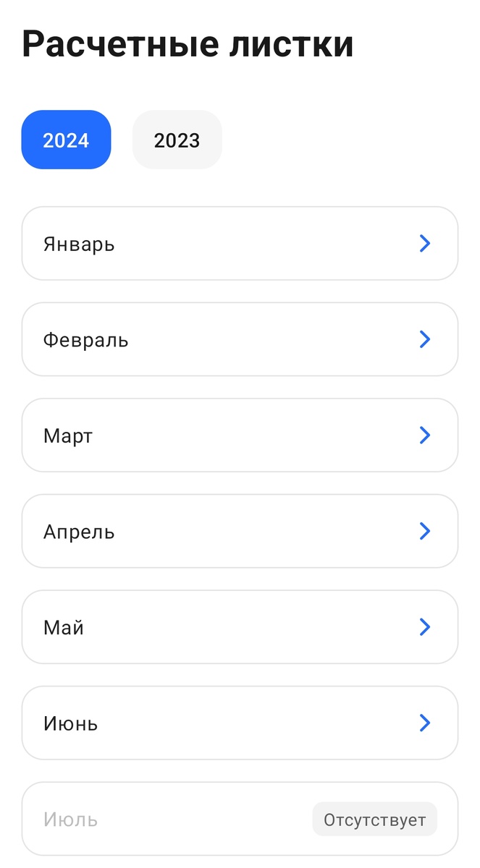
Task: Click the Февраль month label text
Action: (x=85, y=339)
